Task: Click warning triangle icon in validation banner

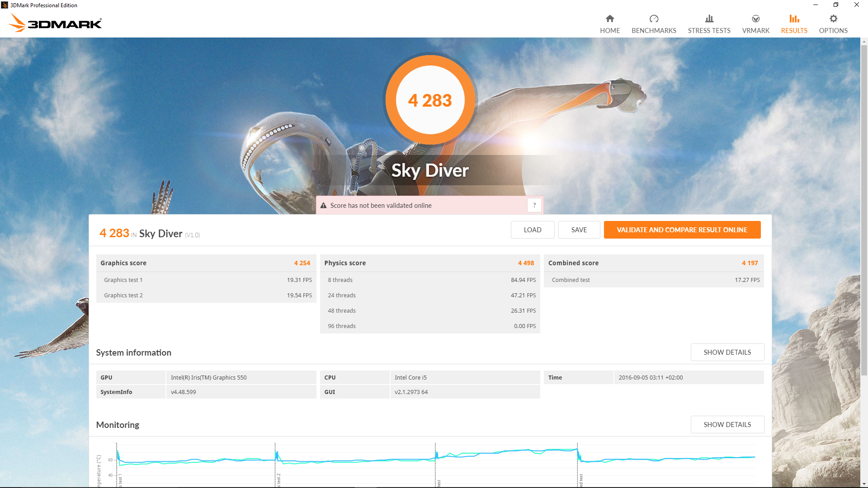Action: coord(324,206)
